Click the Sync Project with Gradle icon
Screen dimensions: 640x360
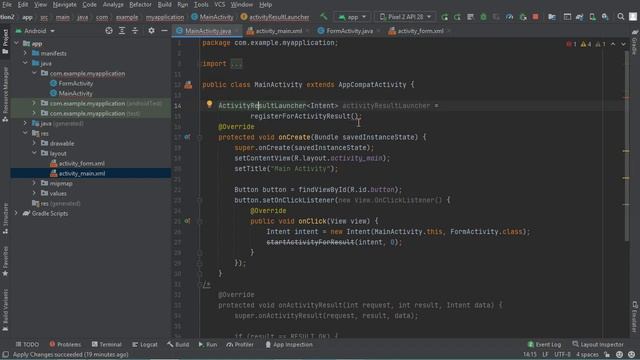tap(580, 17)
